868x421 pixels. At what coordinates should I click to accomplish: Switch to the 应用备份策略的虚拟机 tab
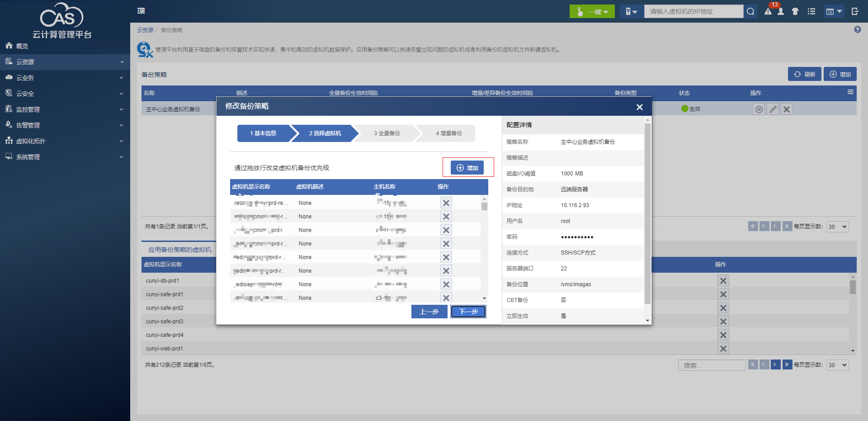(x=180, y=250)
